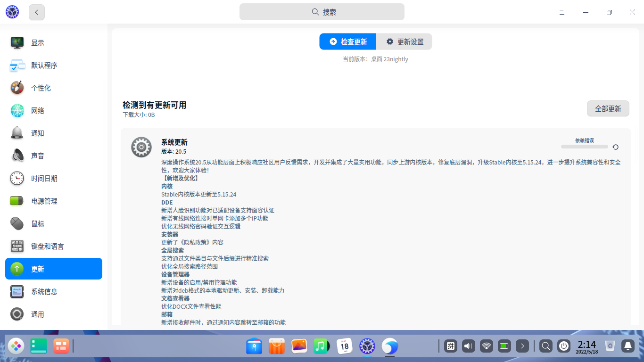Open the 网络 network settings

pos(54,110)
